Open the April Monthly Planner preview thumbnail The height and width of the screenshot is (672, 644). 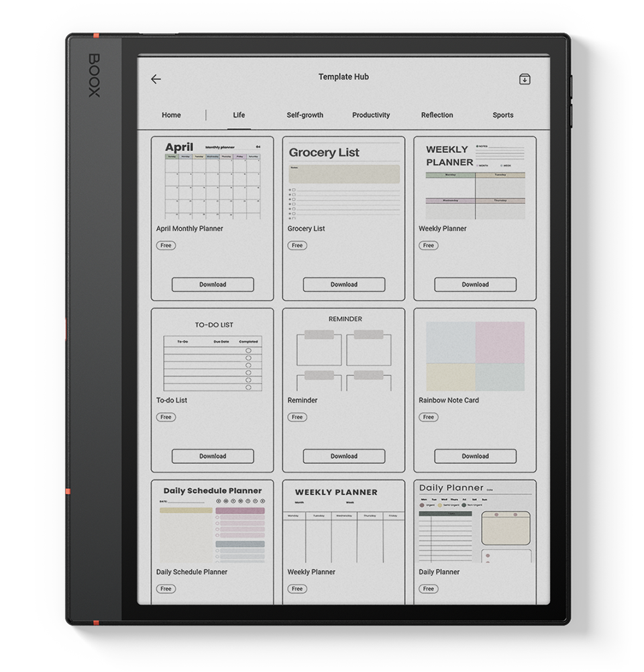point(213,179)
